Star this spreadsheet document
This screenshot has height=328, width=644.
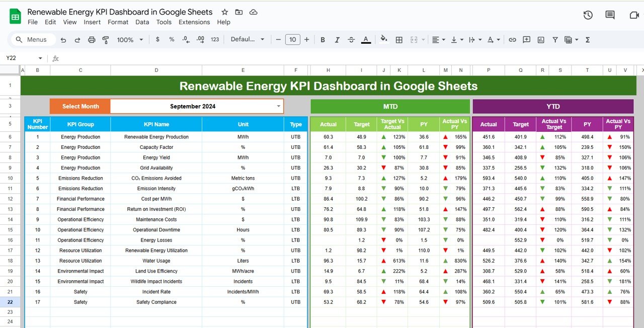[224, 12]
